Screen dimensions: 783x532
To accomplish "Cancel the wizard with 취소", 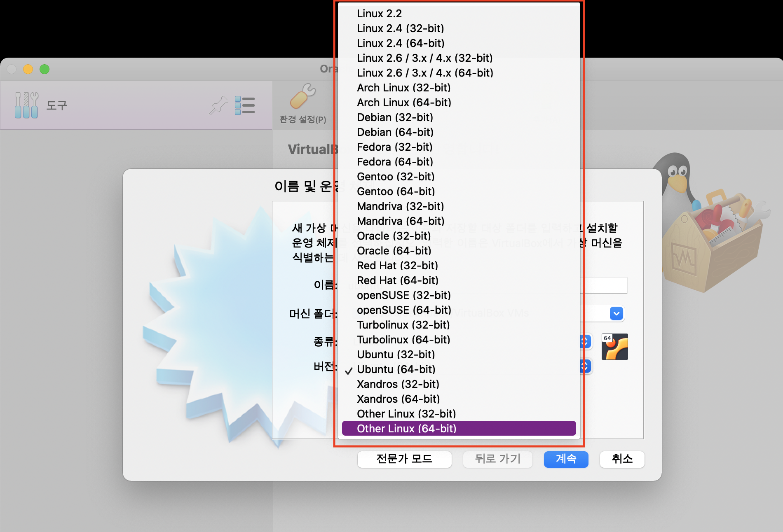I will point(622,459).
